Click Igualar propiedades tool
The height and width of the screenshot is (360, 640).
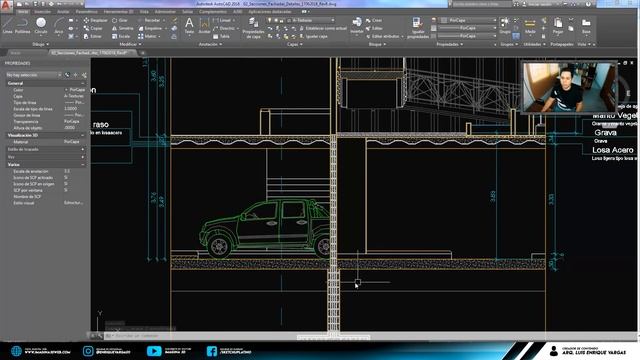[418, 28]
